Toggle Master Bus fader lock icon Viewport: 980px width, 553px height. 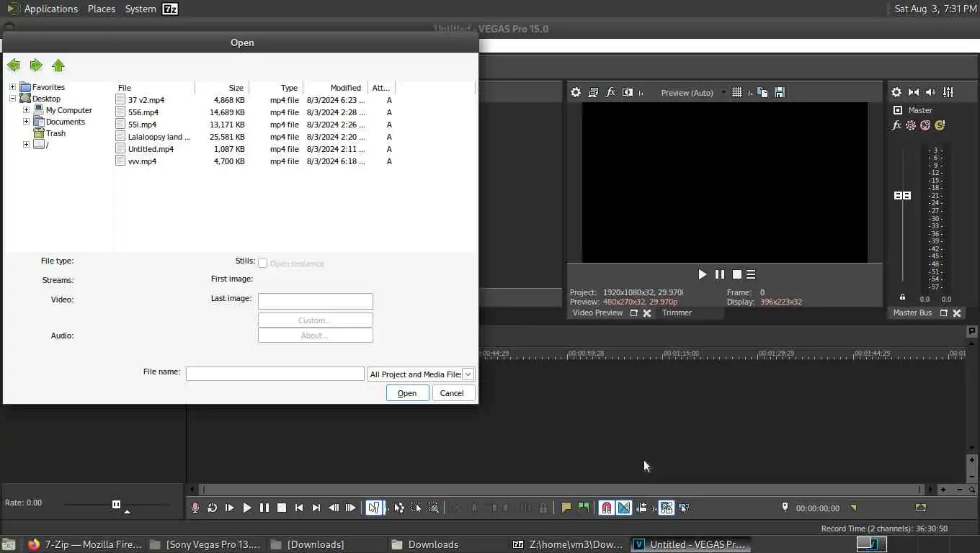pyautogui.click(x=902, y=297)
